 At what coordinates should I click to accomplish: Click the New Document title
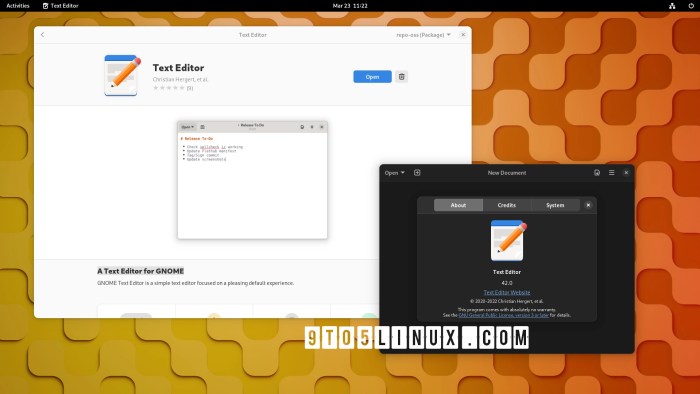pyautogui.click(x=507, y=173)
